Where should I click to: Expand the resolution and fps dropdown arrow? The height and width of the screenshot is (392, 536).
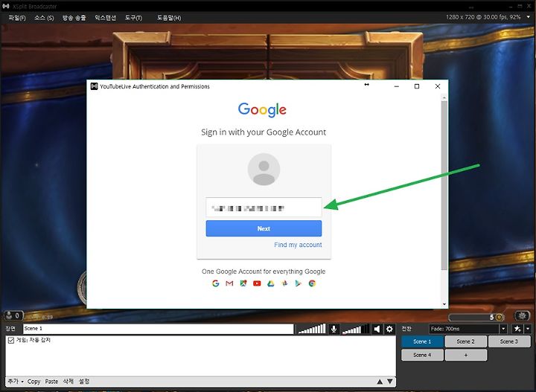coord(528,16)
